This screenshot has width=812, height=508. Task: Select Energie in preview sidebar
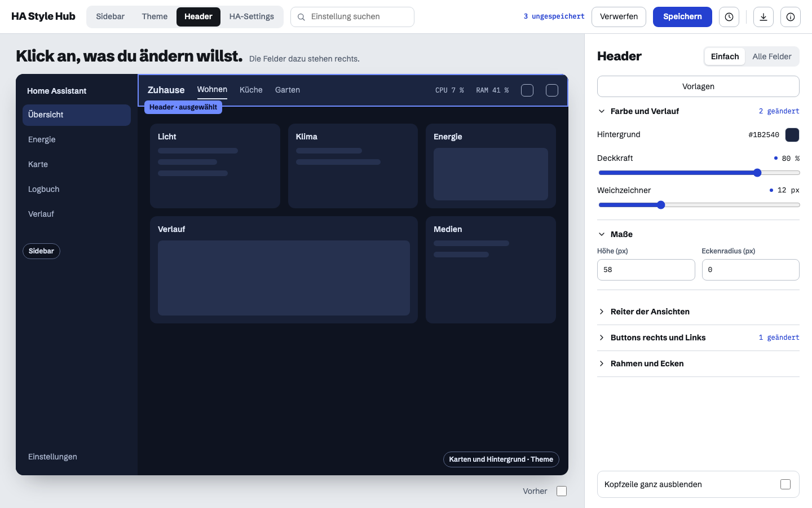tap(77, 139)
